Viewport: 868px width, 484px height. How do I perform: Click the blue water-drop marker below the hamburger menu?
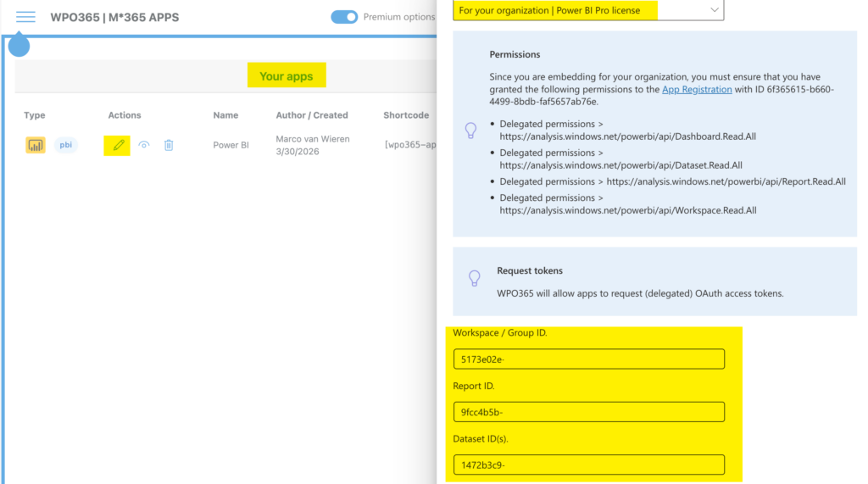pyautogui.click(x=19, y=44)
